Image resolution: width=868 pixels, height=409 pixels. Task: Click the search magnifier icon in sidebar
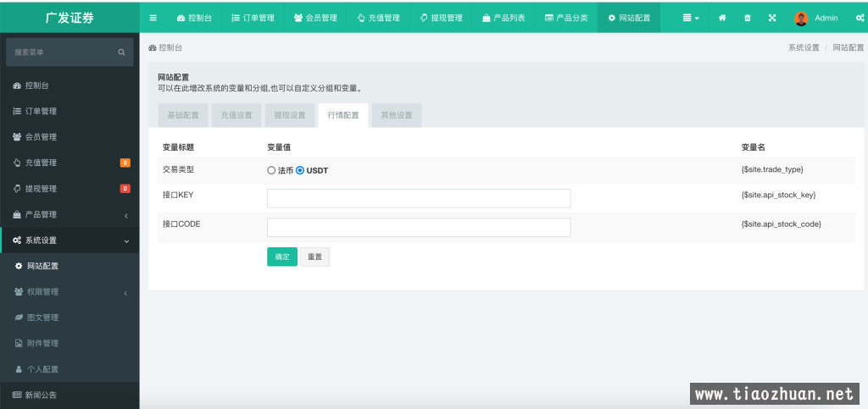(x=122, y=52)
